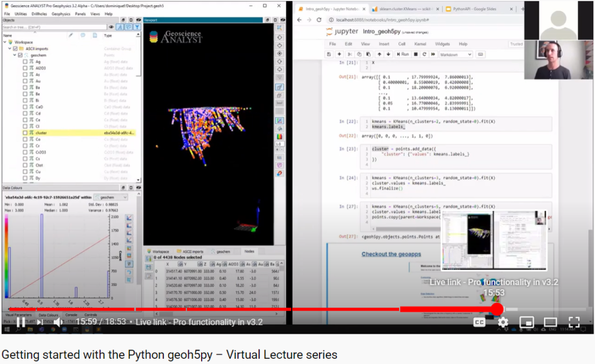Click the video progress bar scrubber
The height and width of the screenshot is (364, 595).
497,309
